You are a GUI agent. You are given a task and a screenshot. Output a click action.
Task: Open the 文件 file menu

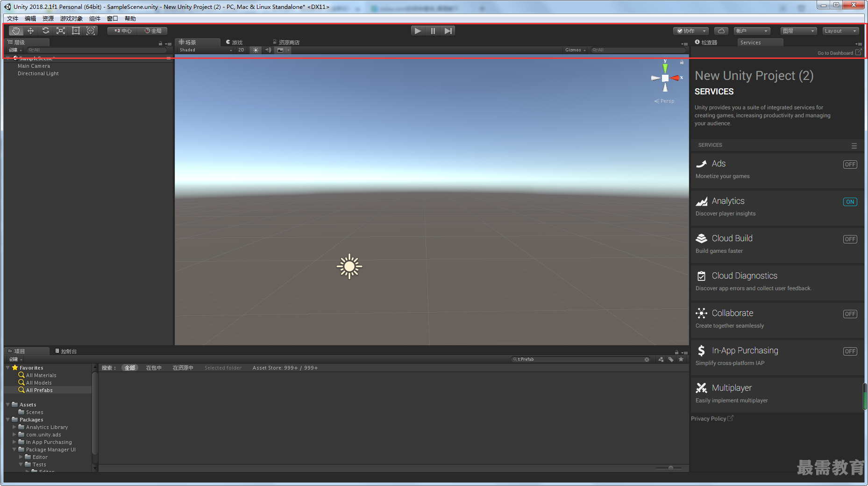coord(13,19)
